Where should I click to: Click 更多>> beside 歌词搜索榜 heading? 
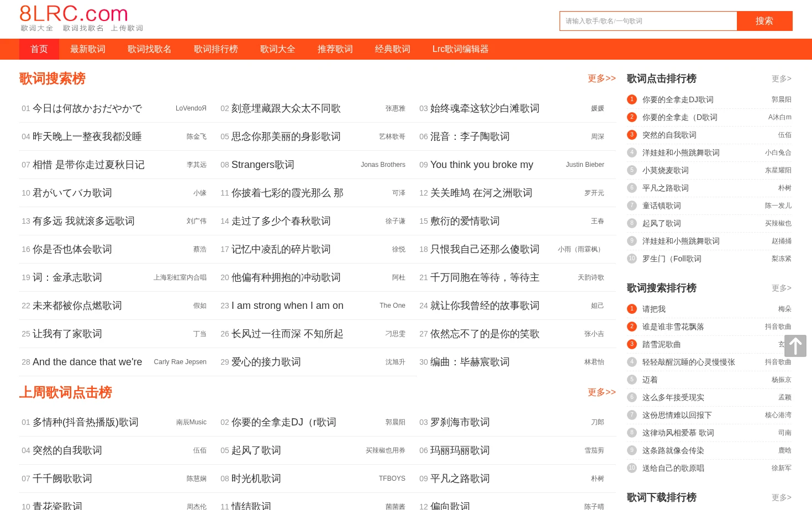[x=602, y=78]
